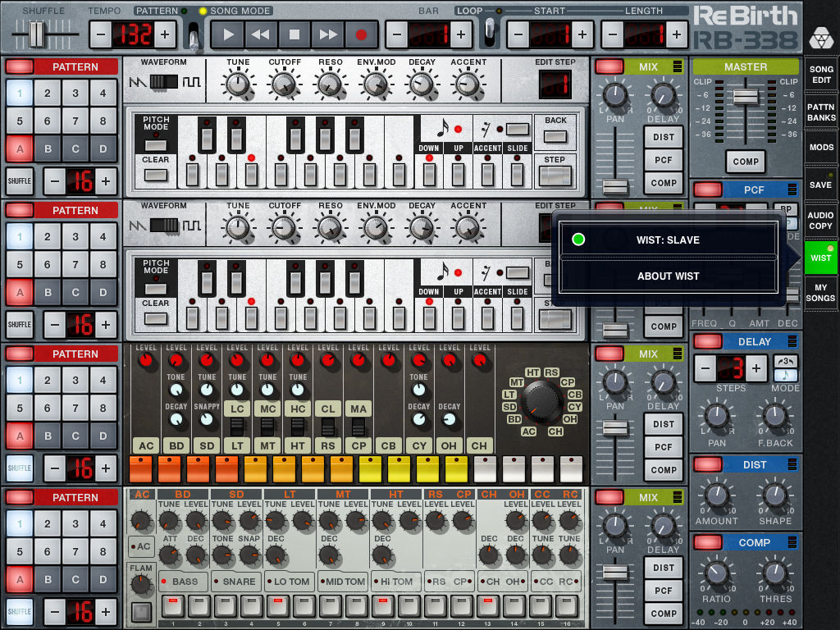Choose About WIST in the popup menu
840x630 pixels.
[x=668, y=276]
